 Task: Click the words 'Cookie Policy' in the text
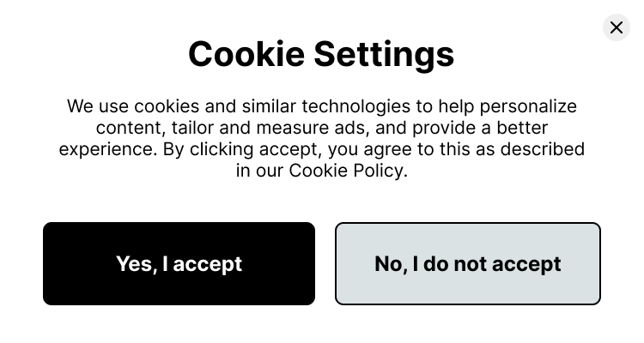[344, 171]
